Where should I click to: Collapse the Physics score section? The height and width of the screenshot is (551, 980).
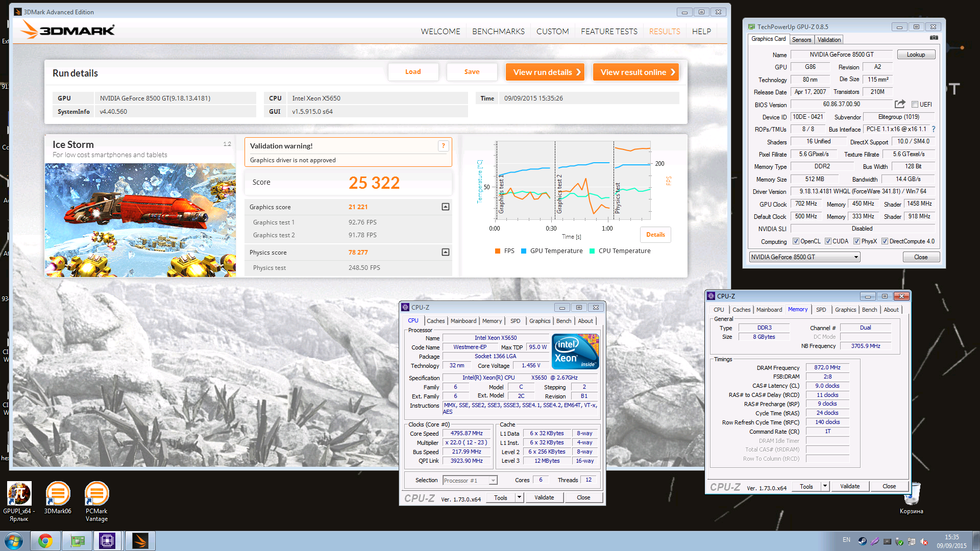tap(446, 252)
